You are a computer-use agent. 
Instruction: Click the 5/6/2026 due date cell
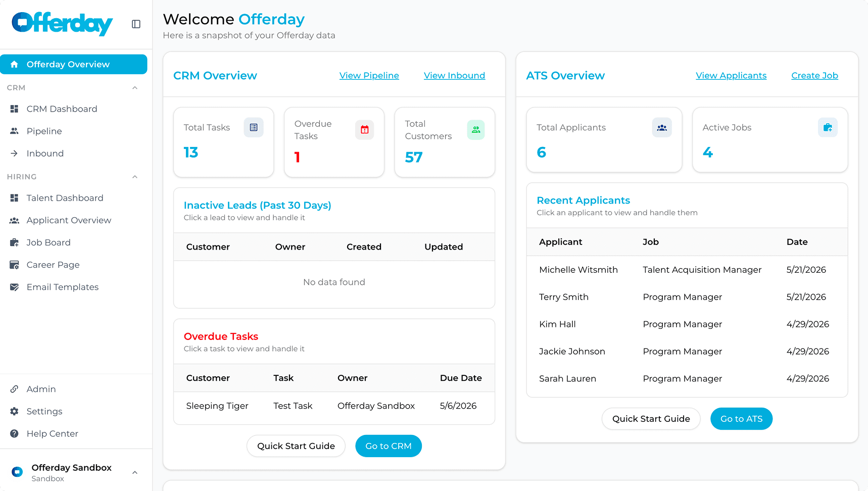pyautogui.click(x=458, y=406)
